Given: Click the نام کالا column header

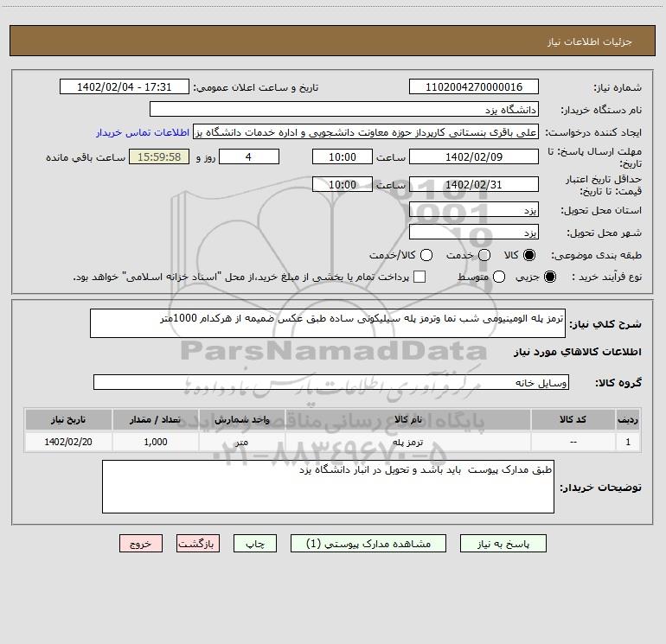Looking at the screenshot, I should [x=407, y=419].
